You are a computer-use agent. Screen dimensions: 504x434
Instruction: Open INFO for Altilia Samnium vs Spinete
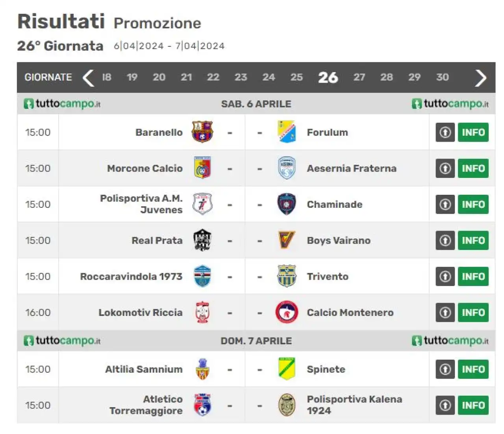(473, 369)
